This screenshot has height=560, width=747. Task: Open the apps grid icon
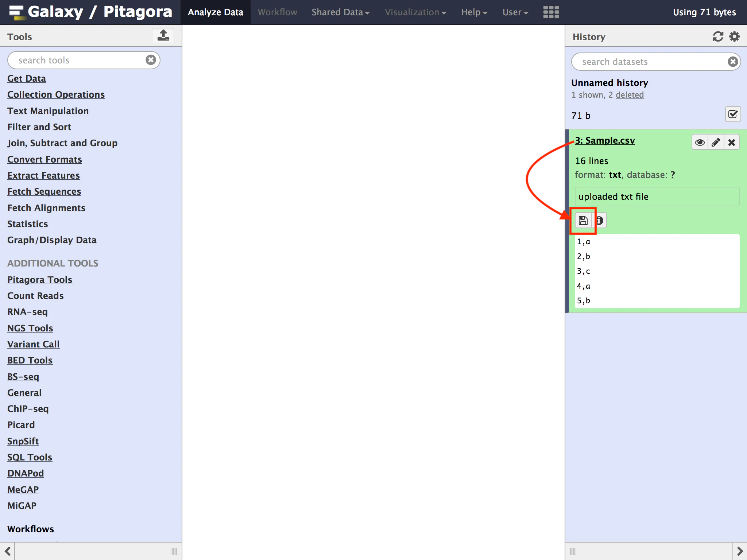click(551, 12)
